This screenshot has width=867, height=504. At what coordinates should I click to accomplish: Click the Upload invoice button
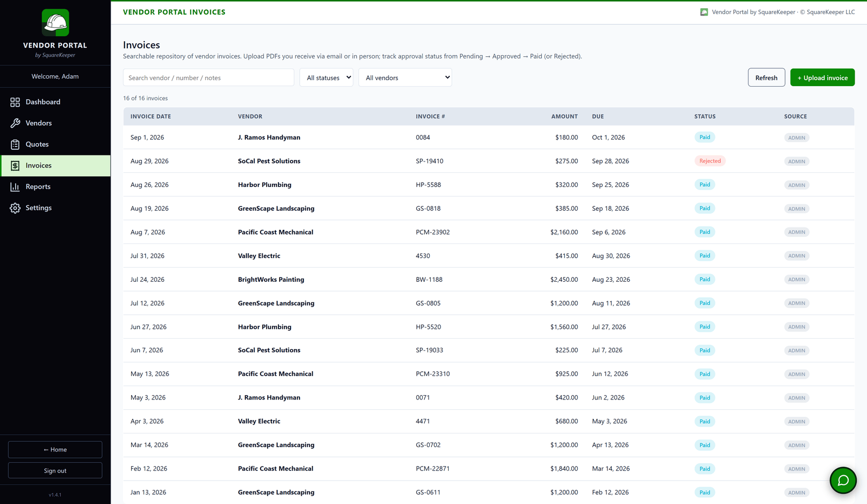coord(823,77)
